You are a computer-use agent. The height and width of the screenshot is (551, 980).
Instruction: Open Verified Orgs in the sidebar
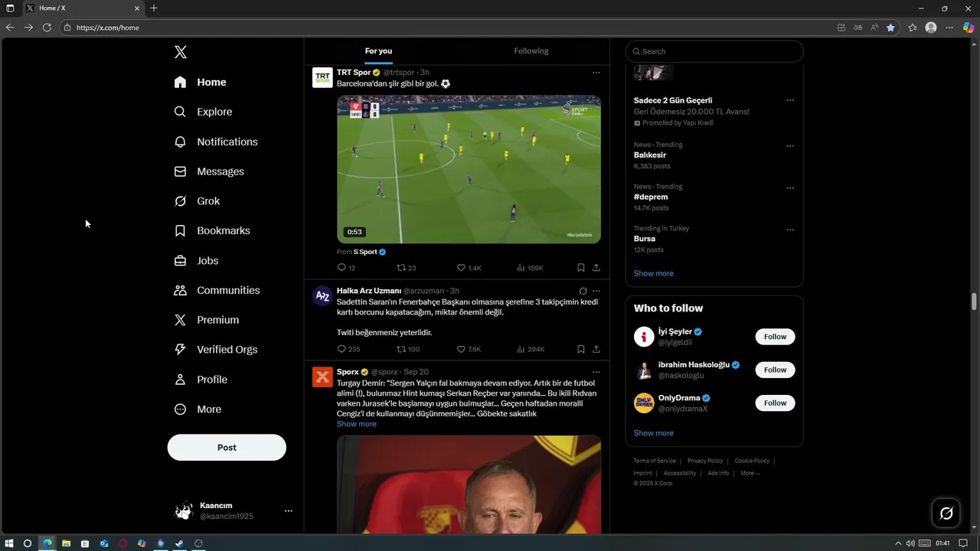tap(216, 350)
